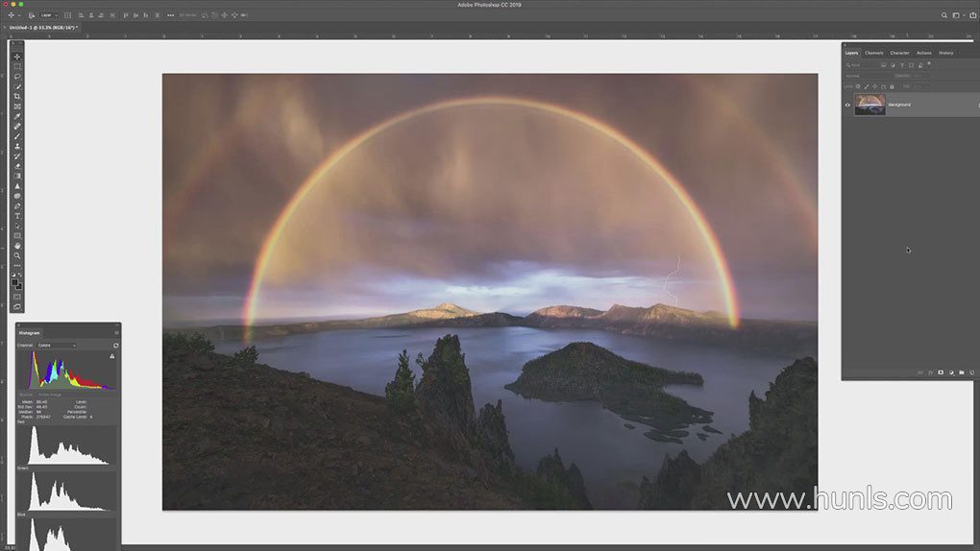Toggle Lock image pixels brush icon

(x=867, y=86)
